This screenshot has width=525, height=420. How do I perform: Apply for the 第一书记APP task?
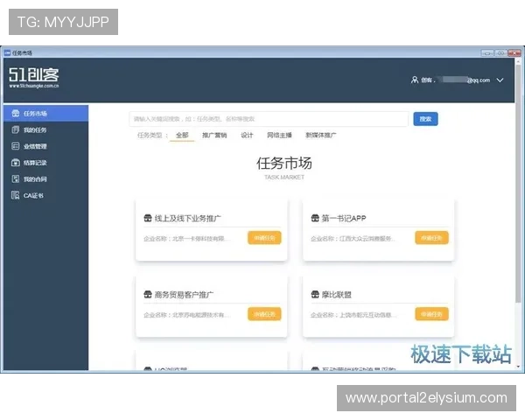pyautogui.click(x=431, y=238)
